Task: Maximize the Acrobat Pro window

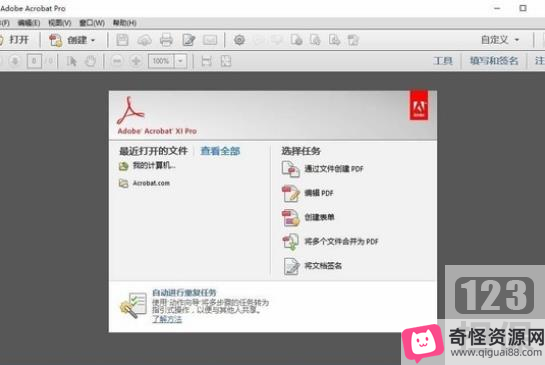Action: point(523,8)
